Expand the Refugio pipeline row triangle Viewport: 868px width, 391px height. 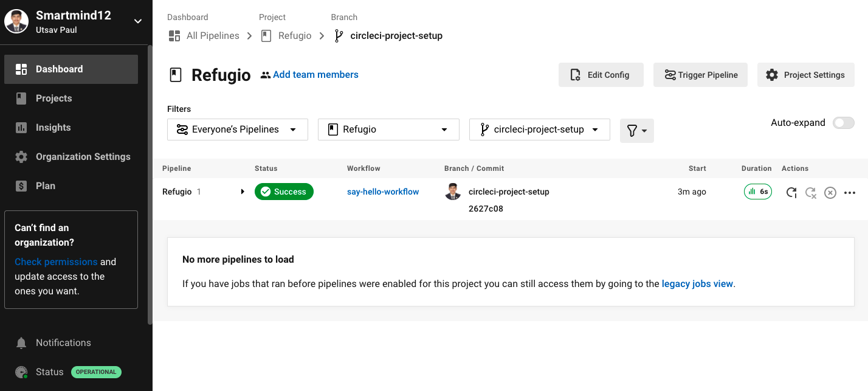(x=243, y=192)
